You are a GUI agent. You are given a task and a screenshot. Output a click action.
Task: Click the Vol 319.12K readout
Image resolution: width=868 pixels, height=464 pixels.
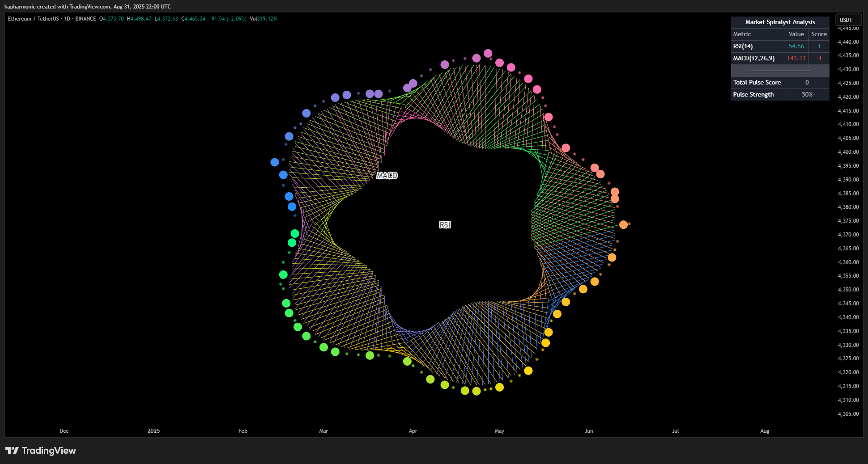coord(264,19)
